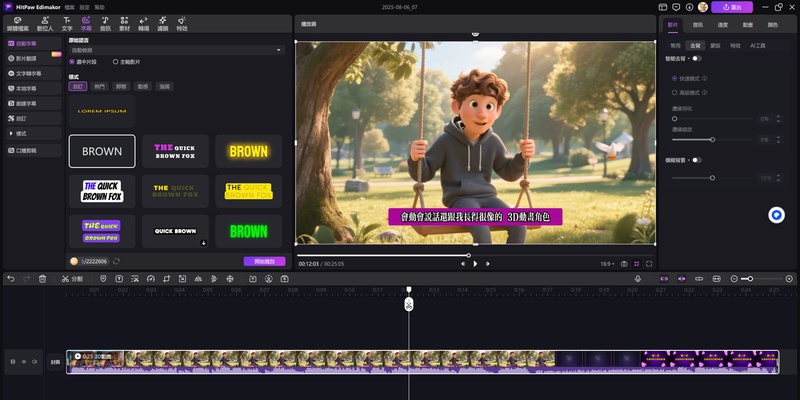Expand the 智能去背 section arrow
Image resolution: width=800 pixels, height=400 pixels.
[689, 59]
